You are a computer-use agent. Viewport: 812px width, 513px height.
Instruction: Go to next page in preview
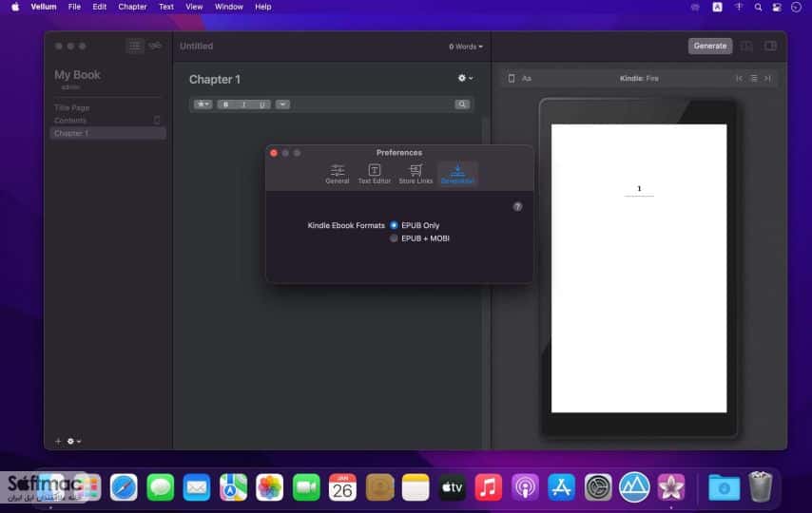coord(767,78)
